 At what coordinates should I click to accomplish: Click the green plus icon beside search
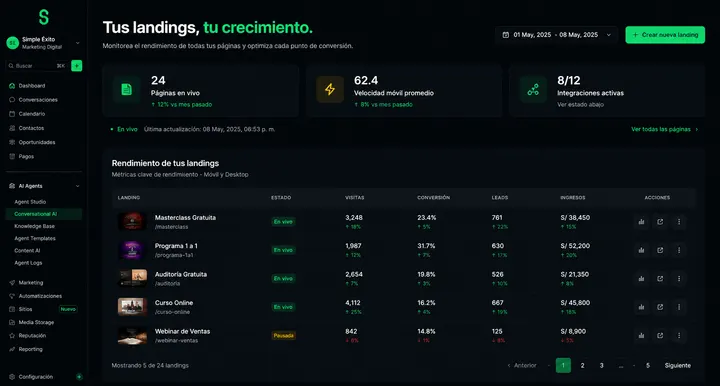click(77, 66)
